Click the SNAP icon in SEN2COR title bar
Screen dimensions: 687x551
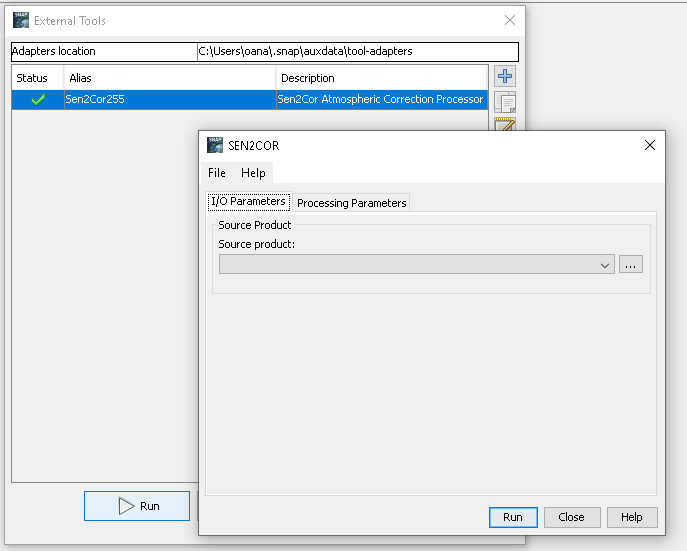click(x=215, y=145)
